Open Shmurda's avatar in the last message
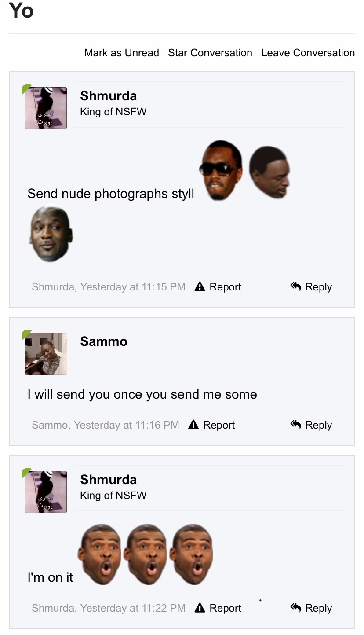The height and width of the screenshot is (635, 364). click(46, 492)
